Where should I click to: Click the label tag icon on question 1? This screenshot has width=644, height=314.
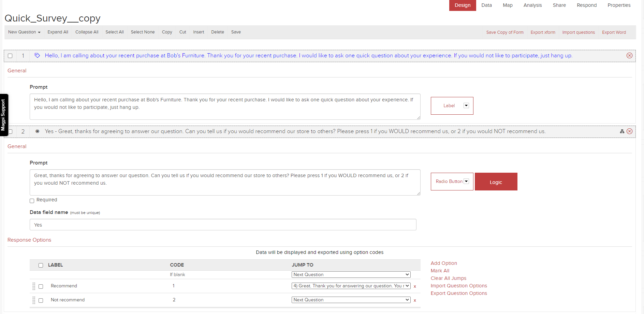click(x=36, y=55)
